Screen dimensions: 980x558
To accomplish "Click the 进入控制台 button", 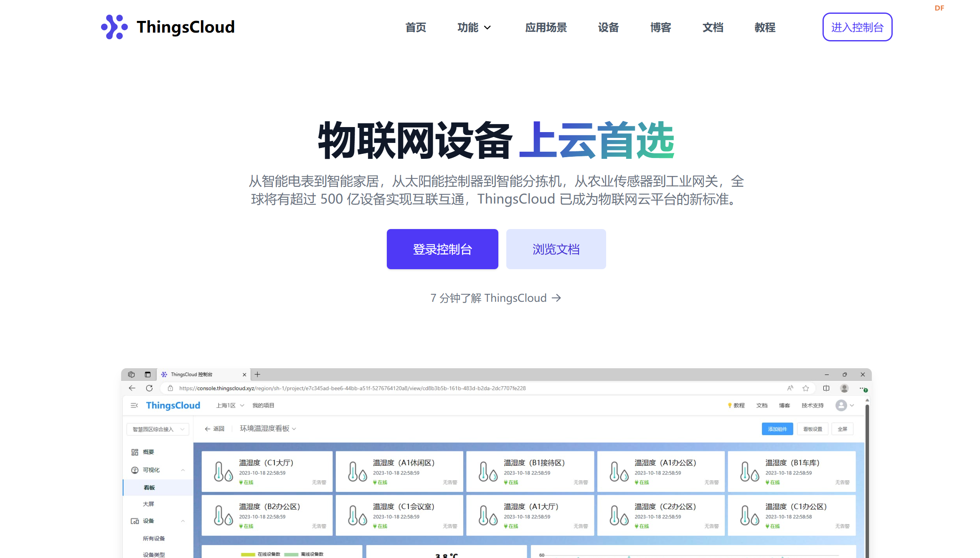I will (857, 27).
